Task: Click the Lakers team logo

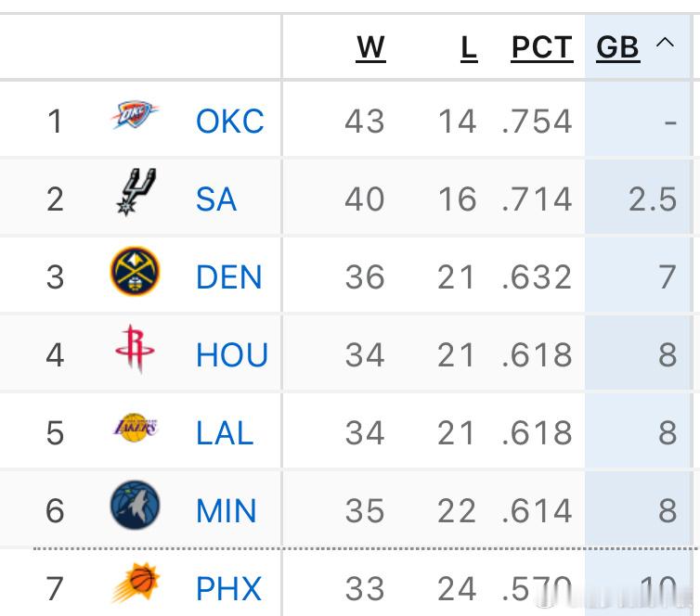Action: tap(135, 430)
